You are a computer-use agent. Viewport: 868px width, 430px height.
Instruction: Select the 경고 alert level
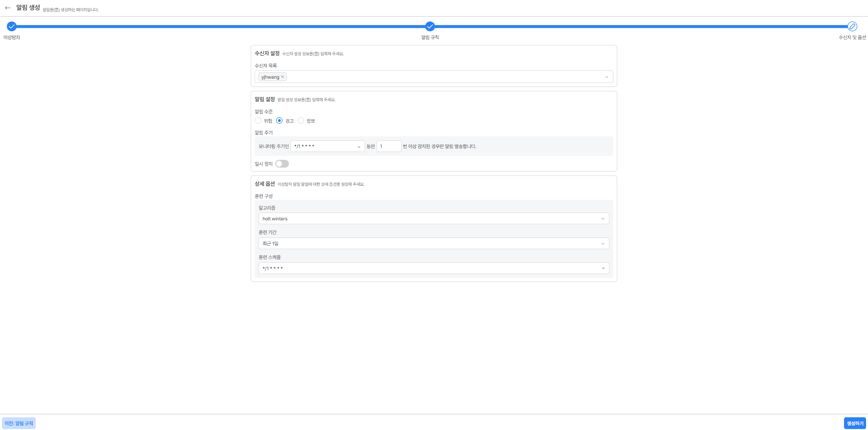click(280, 121)
